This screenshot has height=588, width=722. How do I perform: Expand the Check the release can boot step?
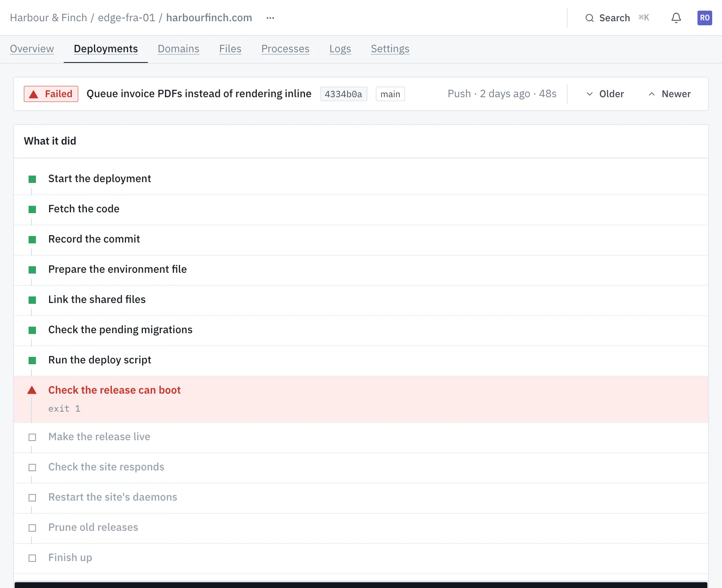click(361, 399)
